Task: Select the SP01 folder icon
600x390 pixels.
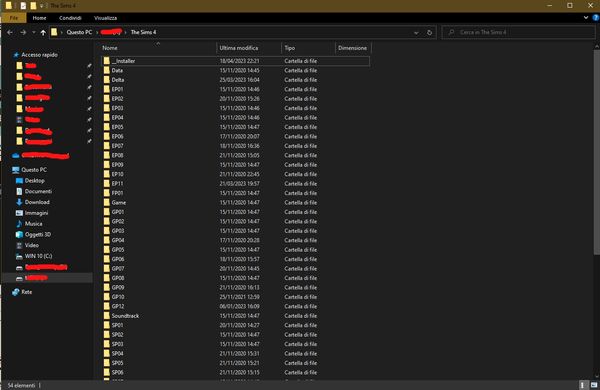Action: point(107,325)
